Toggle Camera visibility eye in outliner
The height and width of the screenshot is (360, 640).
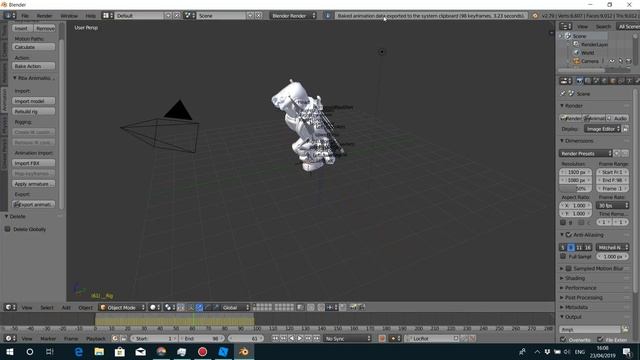(x=611, y=61)
